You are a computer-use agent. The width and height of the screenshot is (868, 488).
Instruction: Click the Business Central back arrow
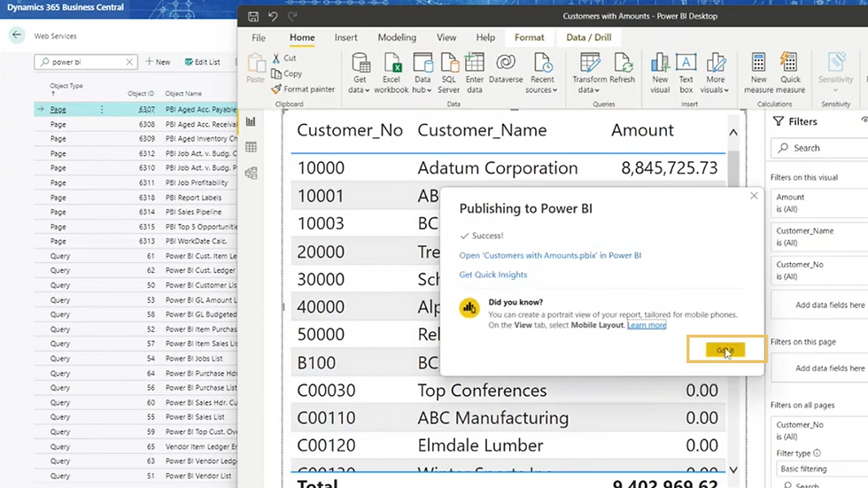pyautogui.click(x=17, y=35)
